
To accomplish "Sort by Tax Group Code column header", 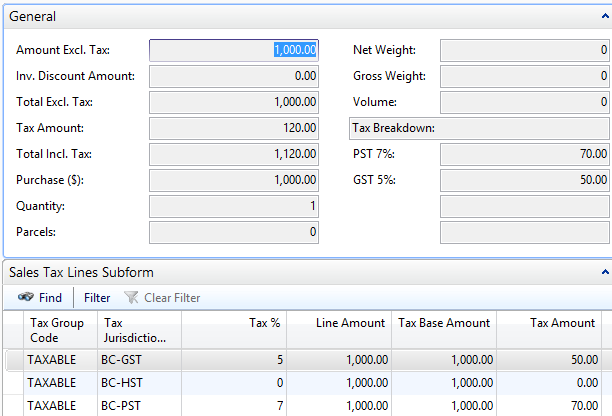I will point(60,330).
